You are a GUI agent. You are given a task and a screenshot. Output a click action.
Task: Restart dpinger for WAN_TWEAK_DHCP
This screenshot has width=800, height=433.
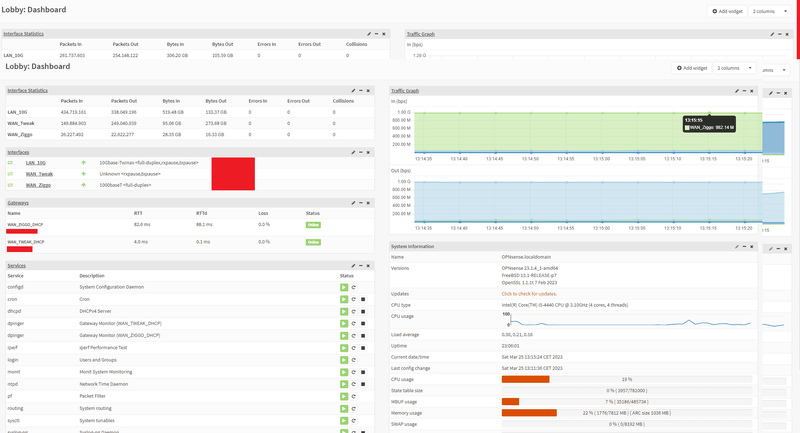(354, 323)
